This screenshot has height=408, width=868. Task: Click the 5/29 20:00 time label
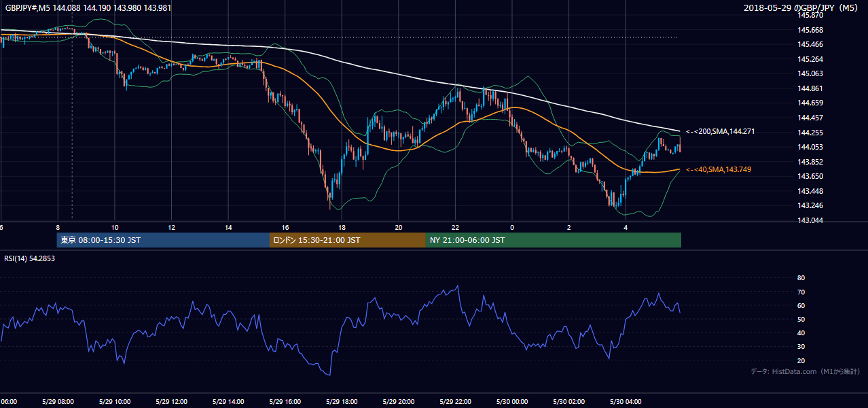[x=398, y=401]
